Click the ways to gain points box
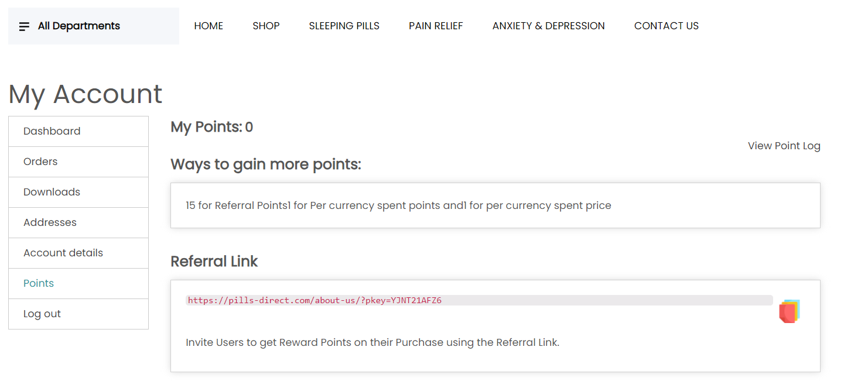The height and width of the screenshot is (381, 868). click(495, 205)
